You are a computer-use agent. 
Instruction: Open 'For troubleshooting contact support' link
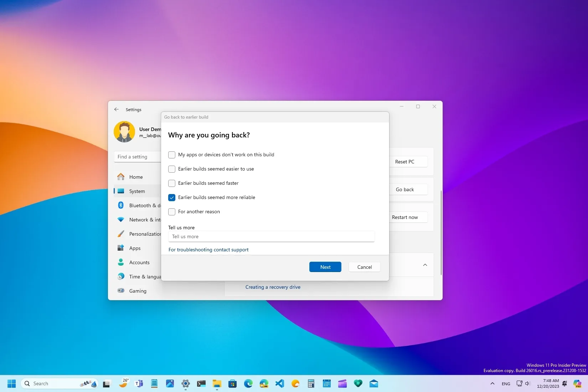pos(208,250)
